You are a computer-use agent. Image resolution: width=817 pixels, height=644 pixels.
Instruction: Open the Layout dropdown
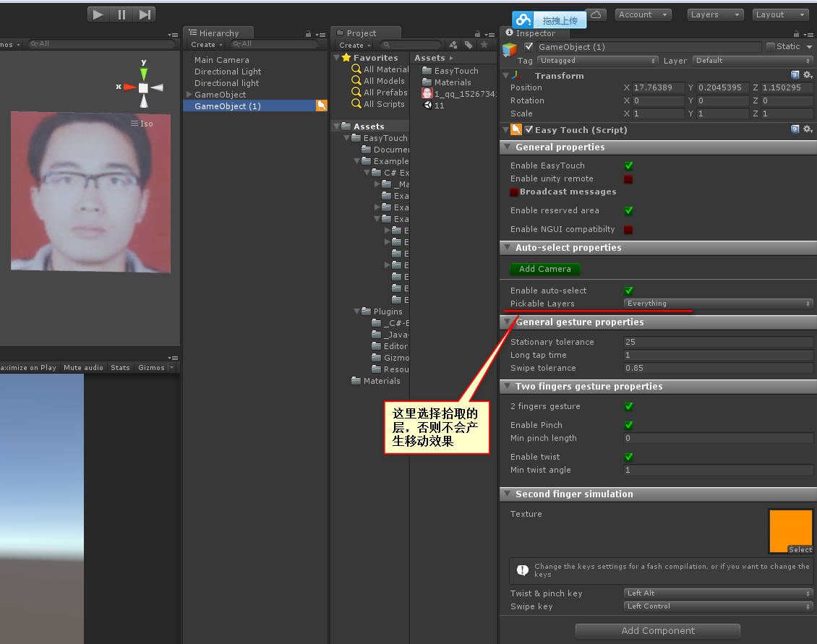pos(780,14)
